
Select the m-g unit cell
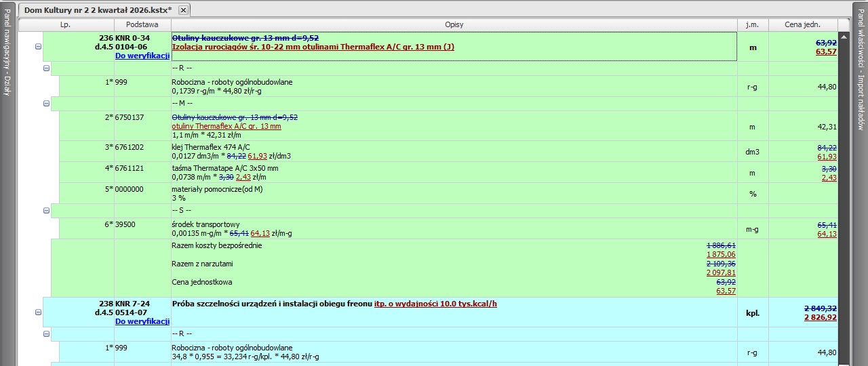coord(753,229)
